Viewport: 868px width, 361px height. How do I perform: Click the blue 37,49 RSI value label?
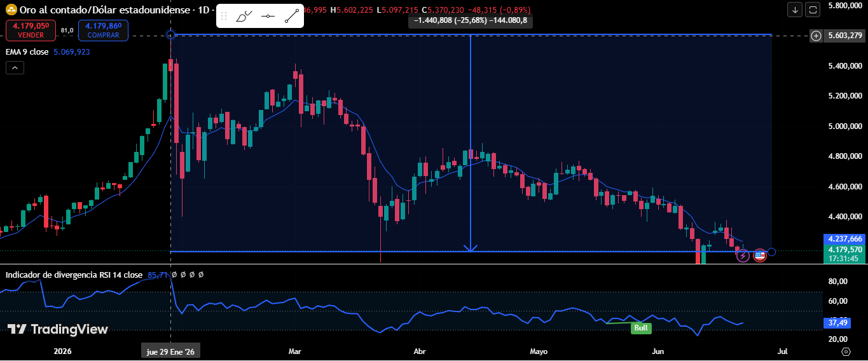(x=839, y=323)
